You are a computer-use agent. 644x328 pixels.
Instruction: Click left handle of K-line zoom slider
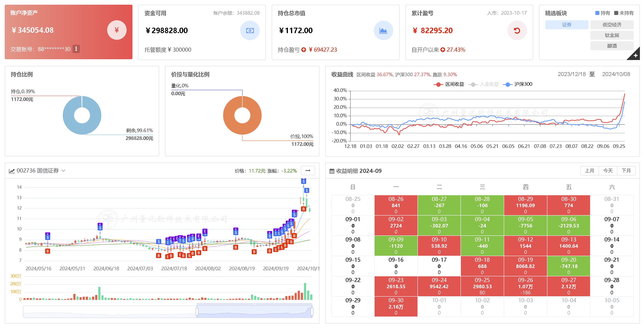click(x=197, y=311)
